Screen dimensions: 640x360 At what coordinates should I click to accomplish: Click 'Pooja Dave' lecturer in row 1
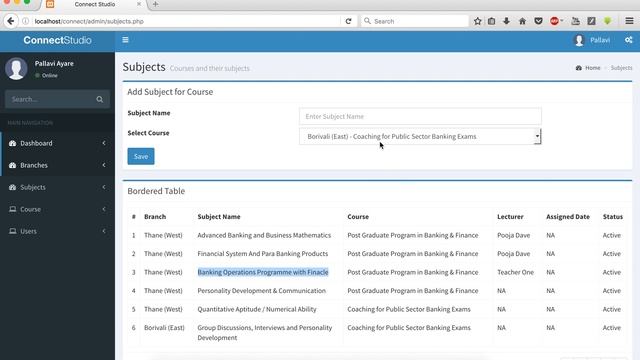coord(513,235)
